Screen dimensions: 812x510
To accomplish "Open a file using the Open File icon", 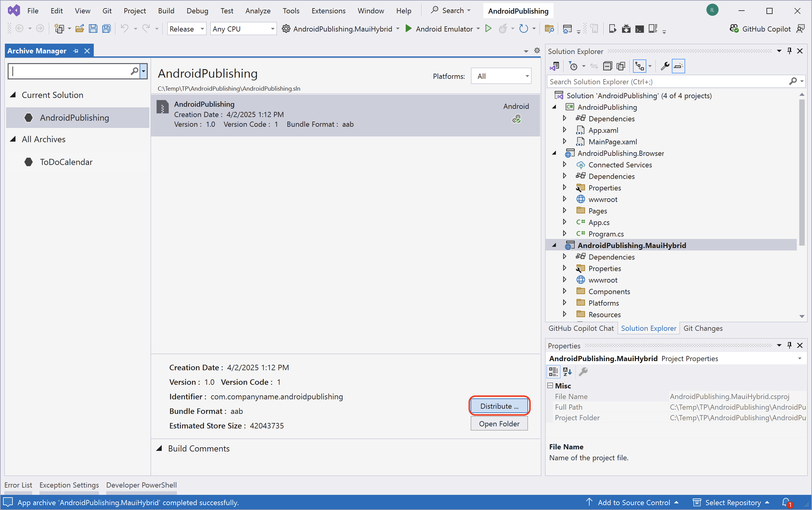I will tap(80, 29).
